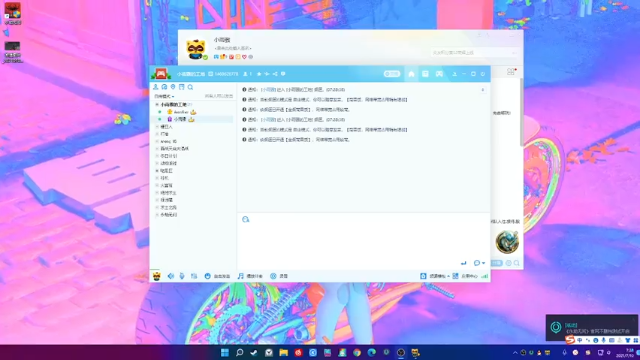Screen dimensions: 640x360
Task: Click the round game avatar thumbnail in YY main window
Action: click(507, 242)
